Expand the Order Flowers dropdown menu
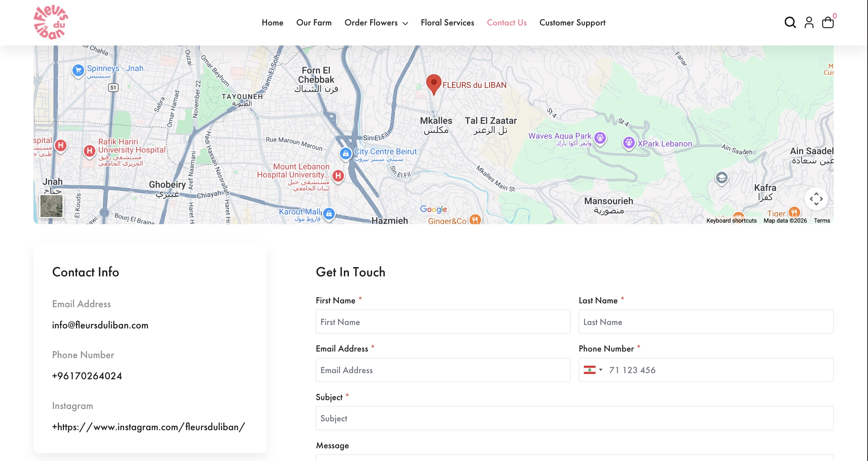Image resolution: width=868 pixels, height=461 pixels. (x=376, y=23)
